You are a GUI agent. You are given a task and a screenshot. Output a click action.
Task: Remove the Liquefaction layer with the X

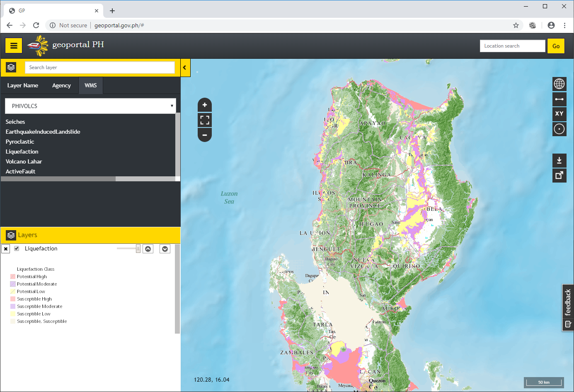point(6,249)
